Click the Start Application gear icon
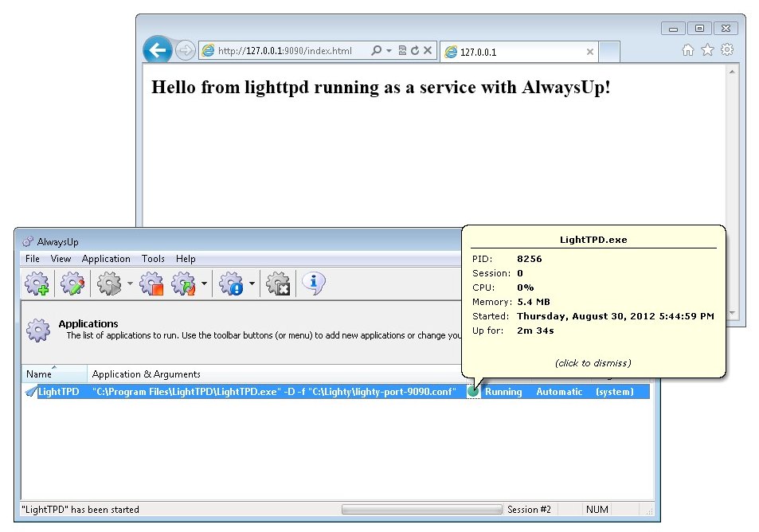Image resolution: width=759 pixels, height=532 pixels. pos(109,284)
